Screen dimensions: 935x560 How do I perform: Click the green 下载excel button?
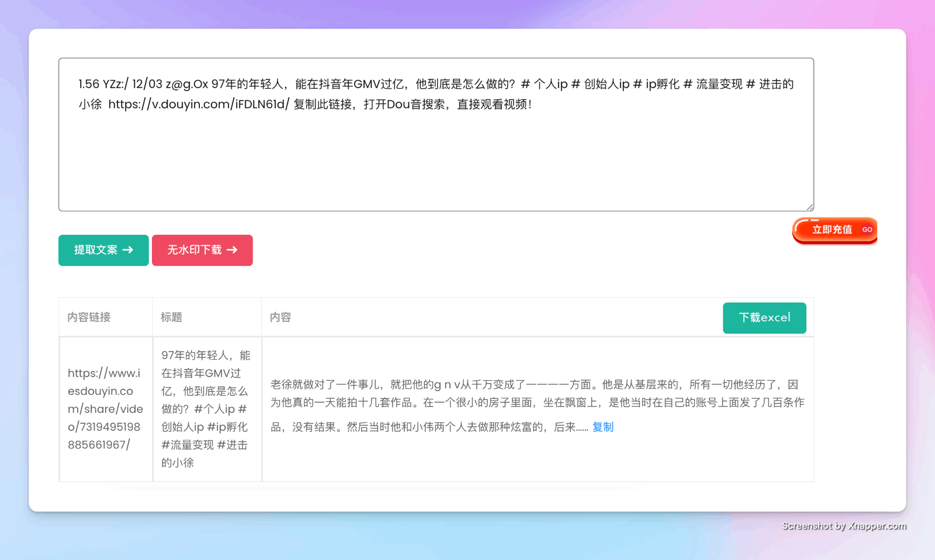(x=764, y=318)
